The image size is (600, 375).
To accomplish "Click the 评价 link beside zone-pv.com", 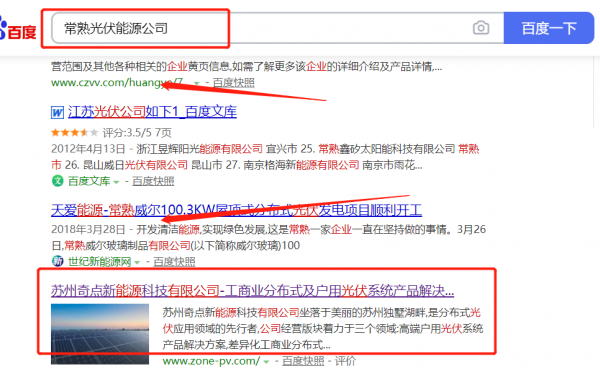I will pyautogui.click(x=345, y=361).
